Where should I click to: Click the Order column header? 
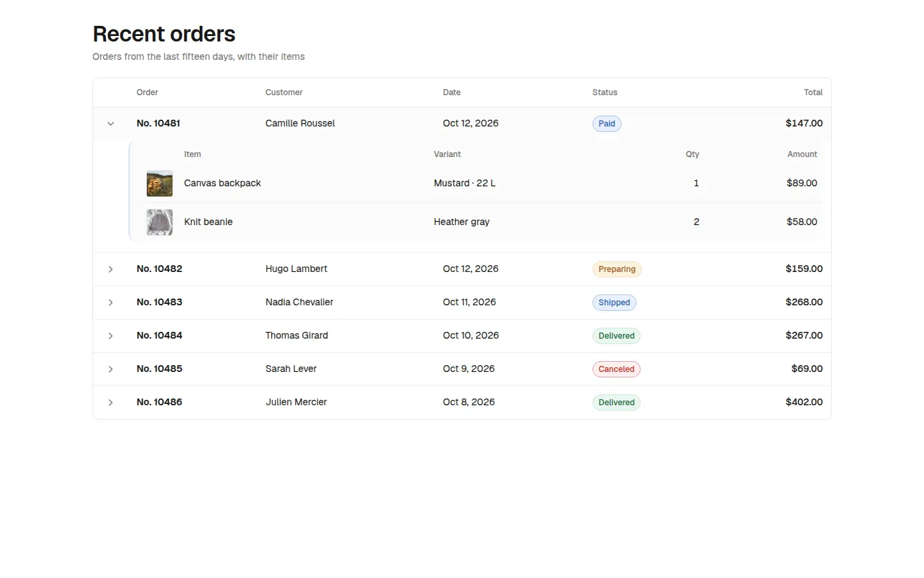pyautogui.click(x=147, y=92)
